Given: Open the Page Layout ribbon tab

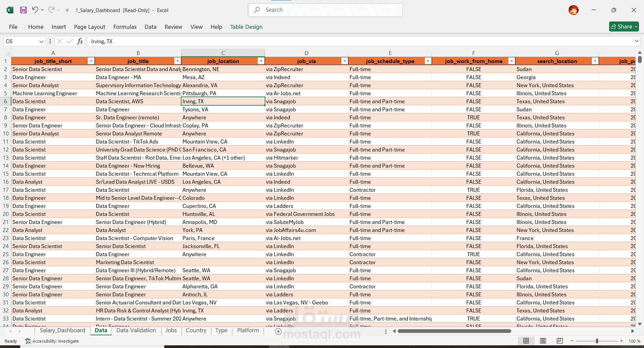Looking at the screenshot, I should pos(90,27).
